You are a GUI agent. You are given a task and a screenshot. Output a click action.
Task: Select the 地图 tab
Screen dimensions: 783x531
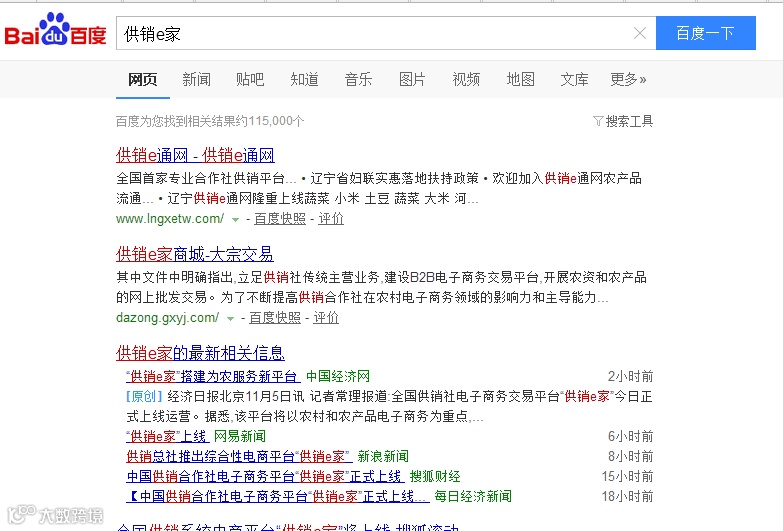520,79
